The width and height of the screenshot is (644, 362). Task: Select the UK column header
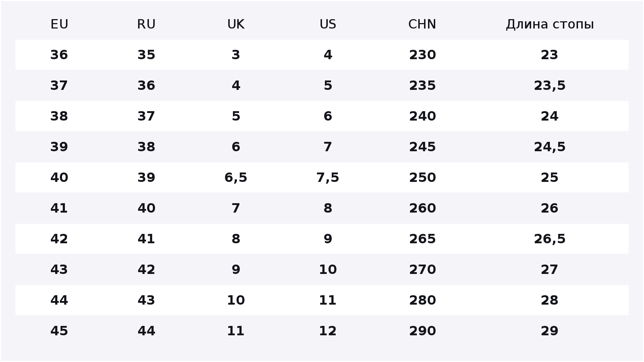point(236,24)
